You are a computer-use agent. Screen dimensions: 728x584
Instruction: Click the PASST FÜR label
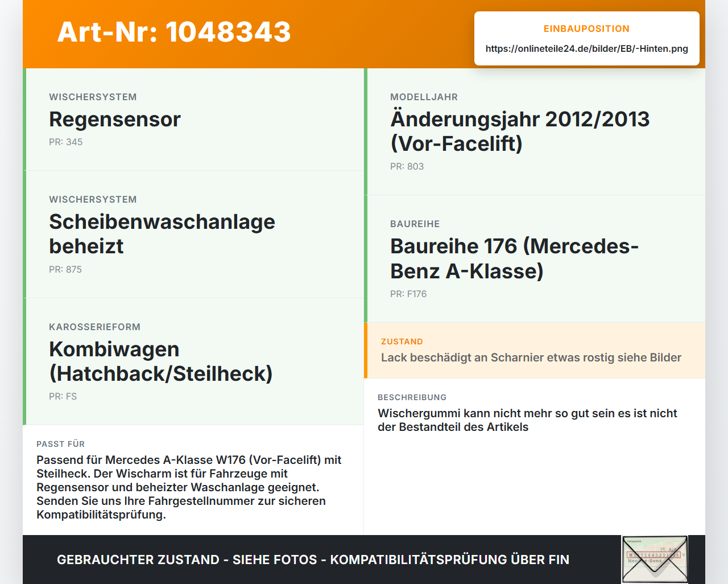[x=60, y=444]
